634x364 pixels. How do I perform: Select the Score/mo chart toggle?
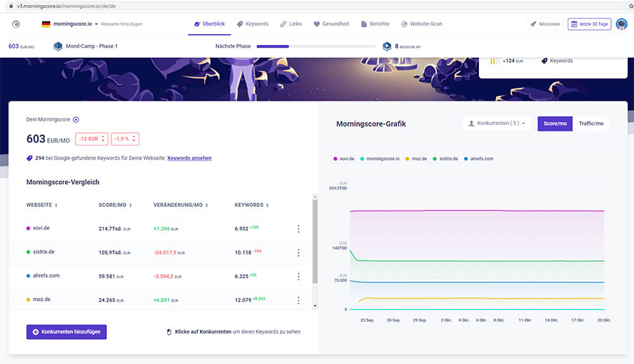tap(555, 123)
